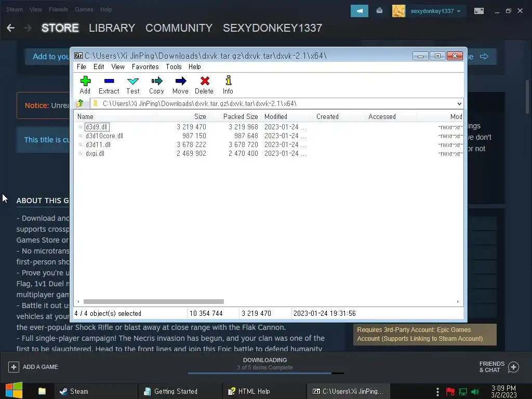Go to the Steam STORE tab
Screen dimensions: 532x399
pos(60,28)
